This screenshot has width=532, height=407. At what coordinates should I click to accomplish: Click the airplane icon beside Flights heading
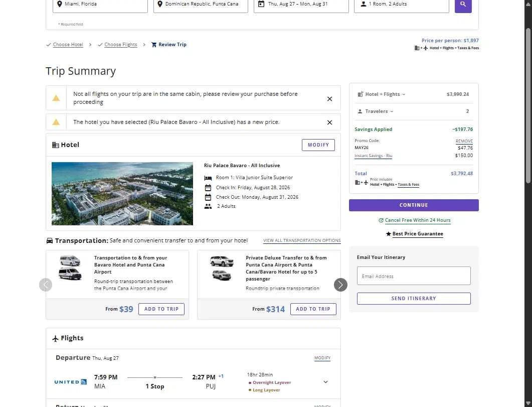coord(55,338)
